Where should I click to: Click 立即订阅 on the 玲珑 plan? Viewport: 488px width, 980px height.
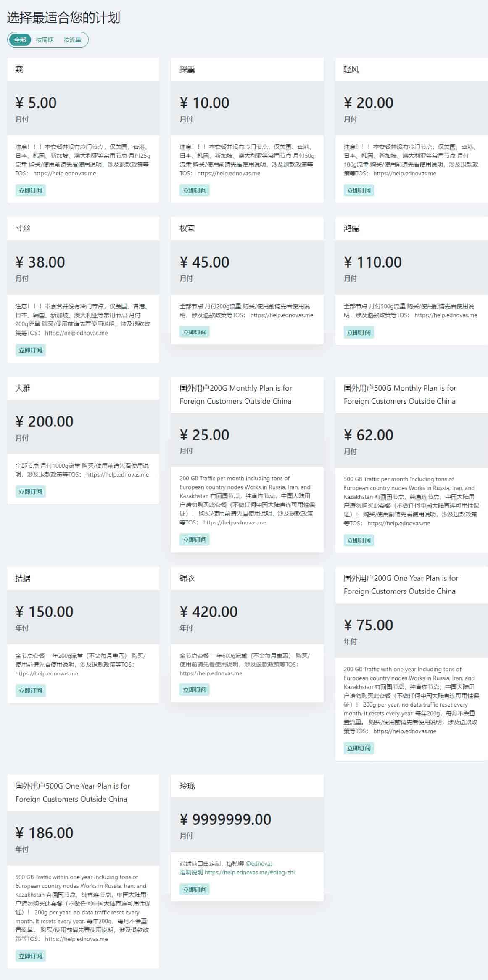[195, 890]
